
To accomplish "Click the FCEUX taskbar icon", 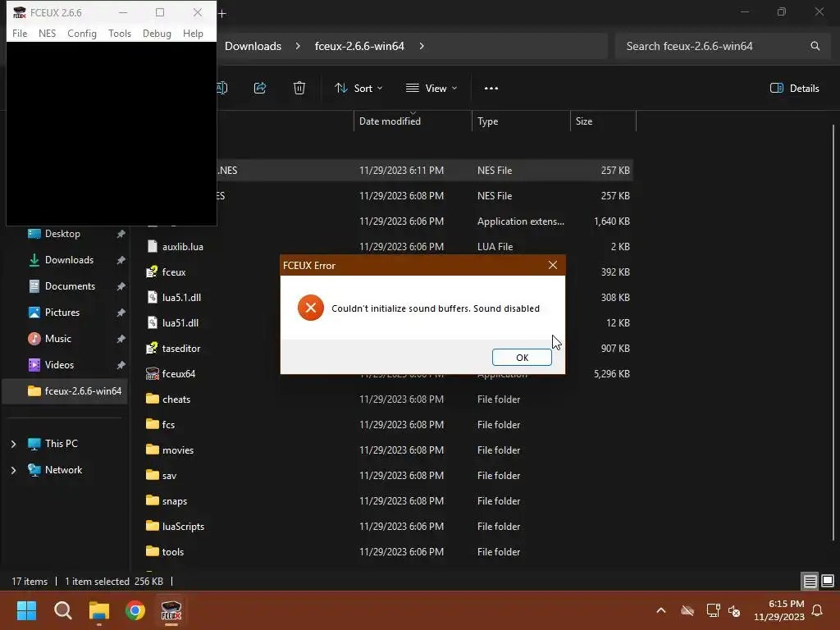I will coord(171,610).
